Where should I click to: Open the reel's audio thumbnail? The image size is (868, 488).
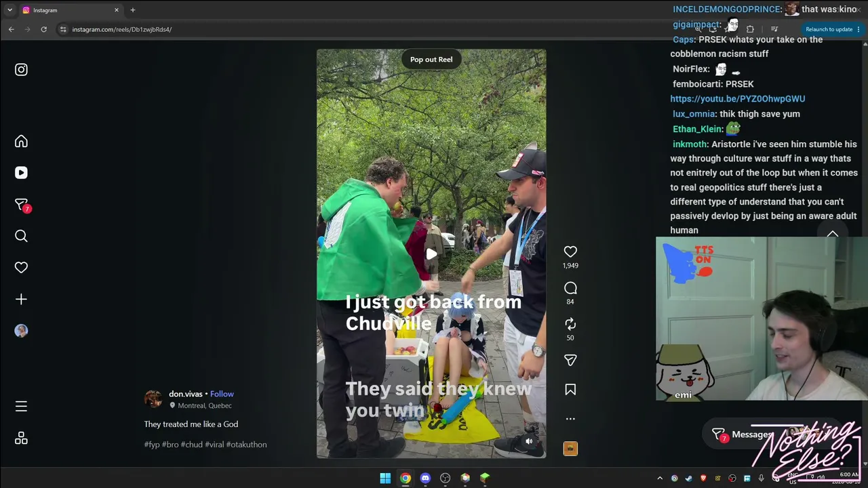coord(570,448)
